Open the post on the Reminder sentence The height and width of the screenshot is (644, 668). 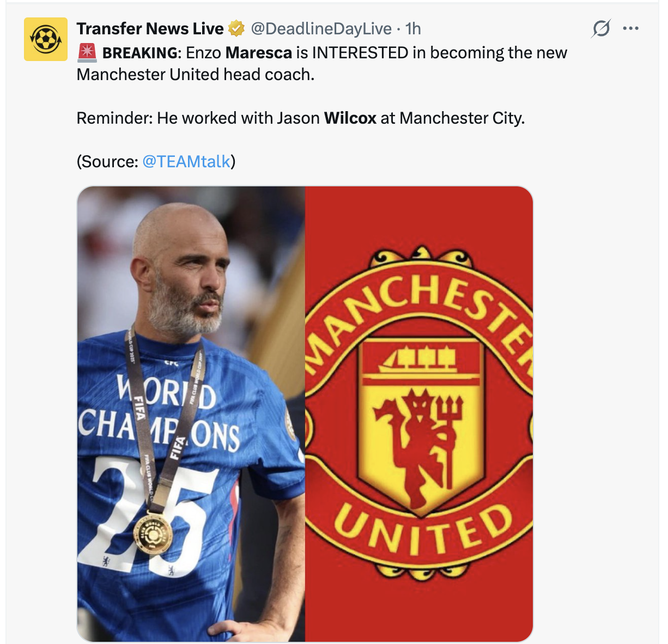click(x=301, y=118)
